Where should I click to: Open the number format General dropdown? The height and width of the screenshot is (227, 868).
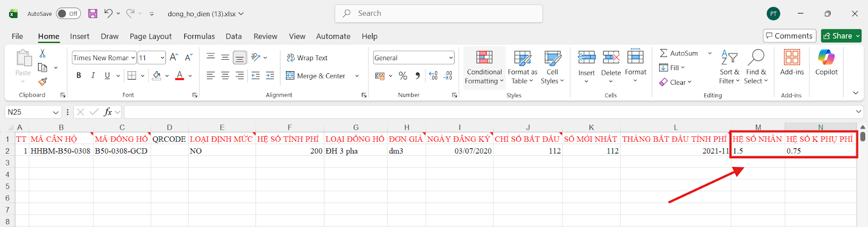tap(450, 58)
